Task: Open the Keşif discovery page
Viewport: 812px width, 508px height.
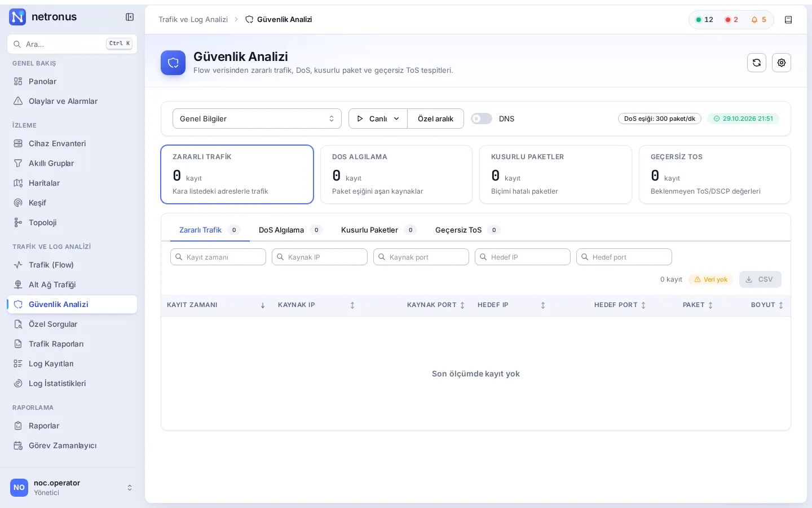Action: coord(72,203)
